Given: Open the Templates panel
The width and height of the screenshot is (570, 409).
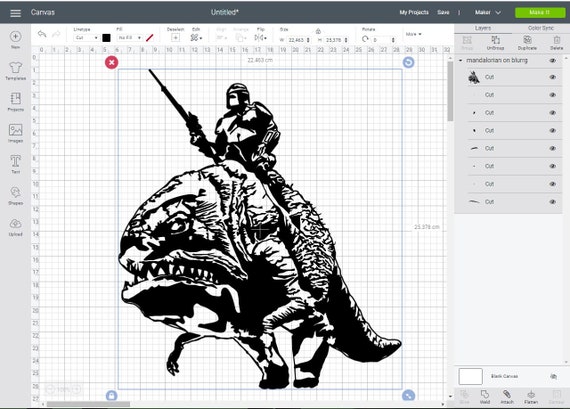Looking at the screenshot, I should tap(15, 71).
